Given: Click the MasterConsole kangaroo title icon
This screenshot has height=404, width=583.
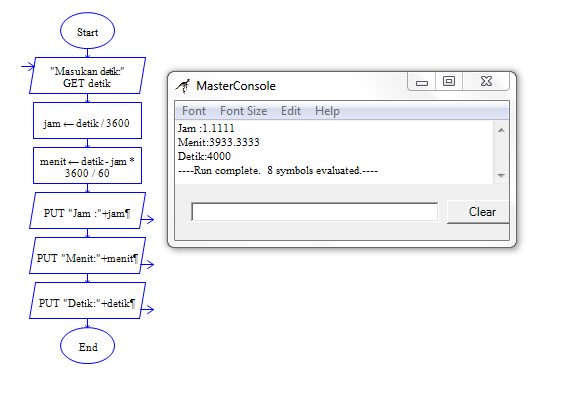Looking at the screenshot, I should point(183,86).
